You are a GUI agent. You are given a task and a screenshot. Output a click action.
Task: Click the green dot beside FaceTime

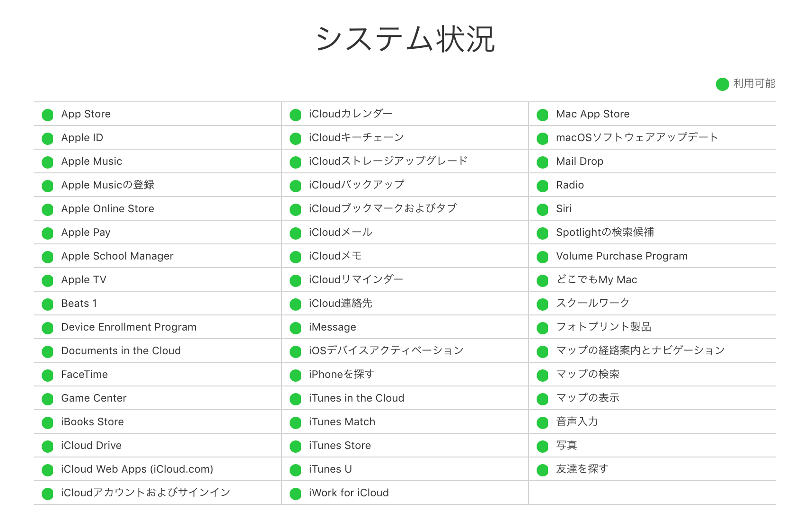click(47, 375)
